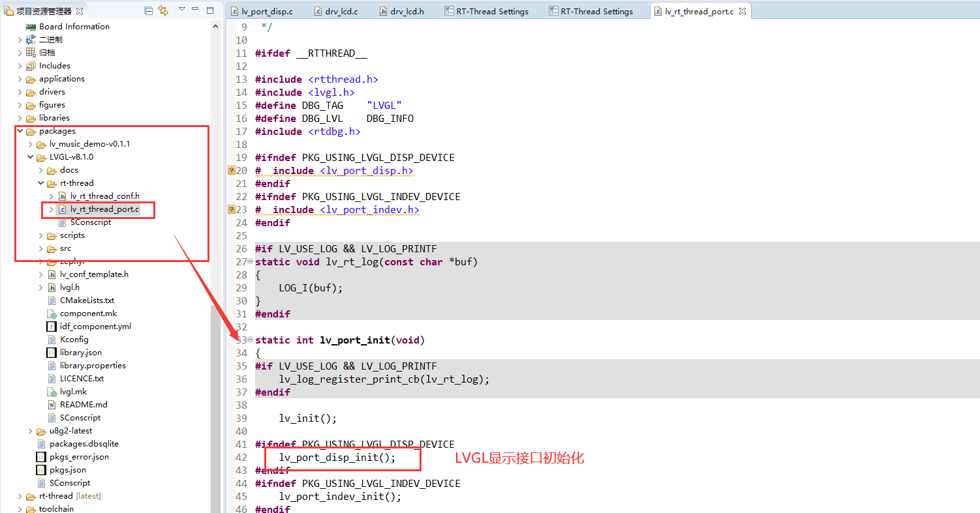Click the Collapse All icon in project explorer
The width and height of the screenshot is (980, 513).
pyautogui.click(x=149, y=11)
